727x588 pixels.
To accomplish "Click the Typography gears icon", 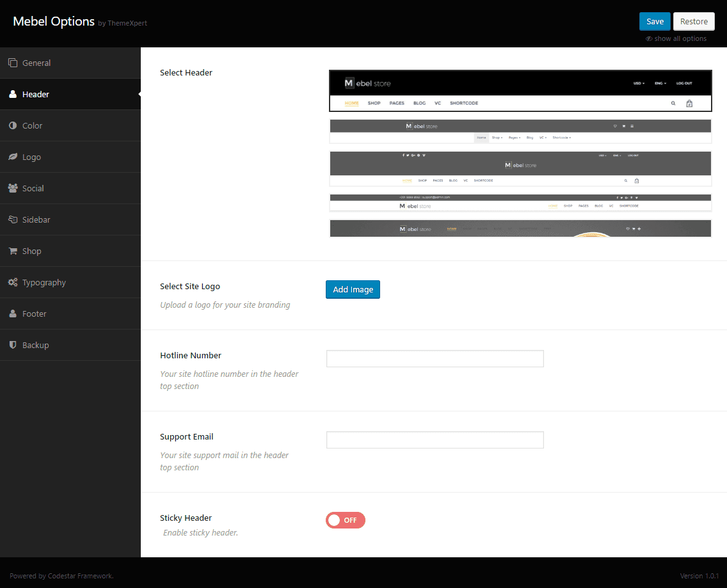I will [x=13, y=282].
